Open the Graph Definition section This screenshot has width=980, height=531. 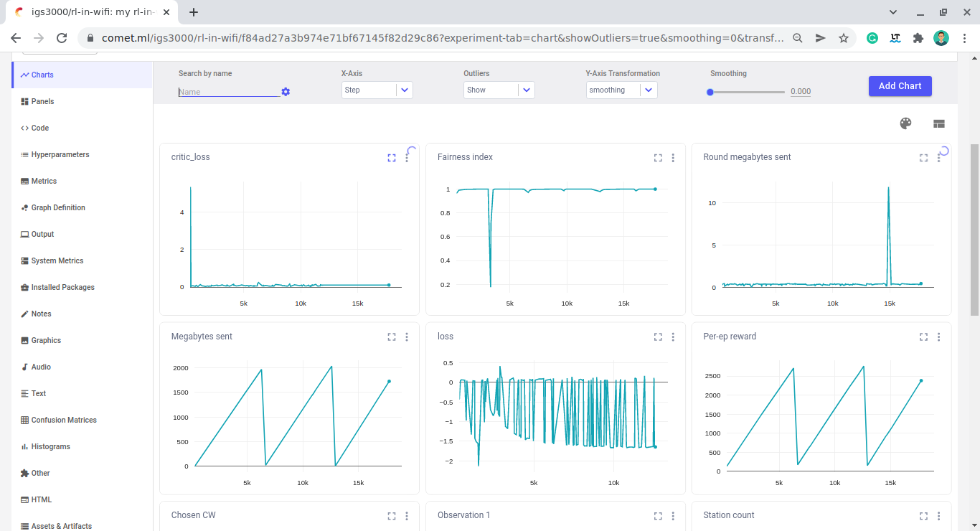[83, 207]
